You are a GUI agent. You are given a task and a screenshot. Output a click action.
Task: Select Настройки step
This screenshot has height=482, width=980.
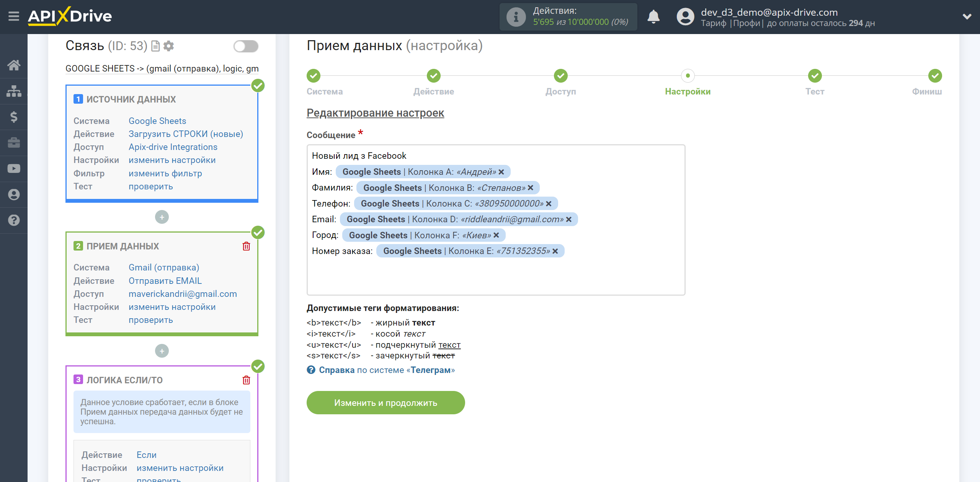(x=688, y=76)
